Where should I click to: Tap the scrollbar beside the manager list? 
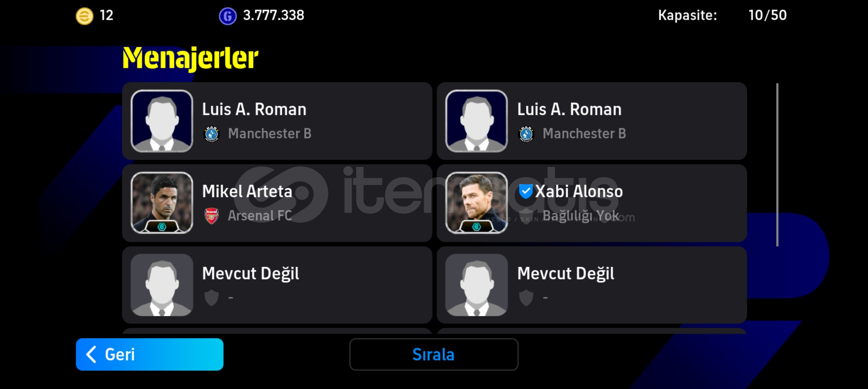777,165
